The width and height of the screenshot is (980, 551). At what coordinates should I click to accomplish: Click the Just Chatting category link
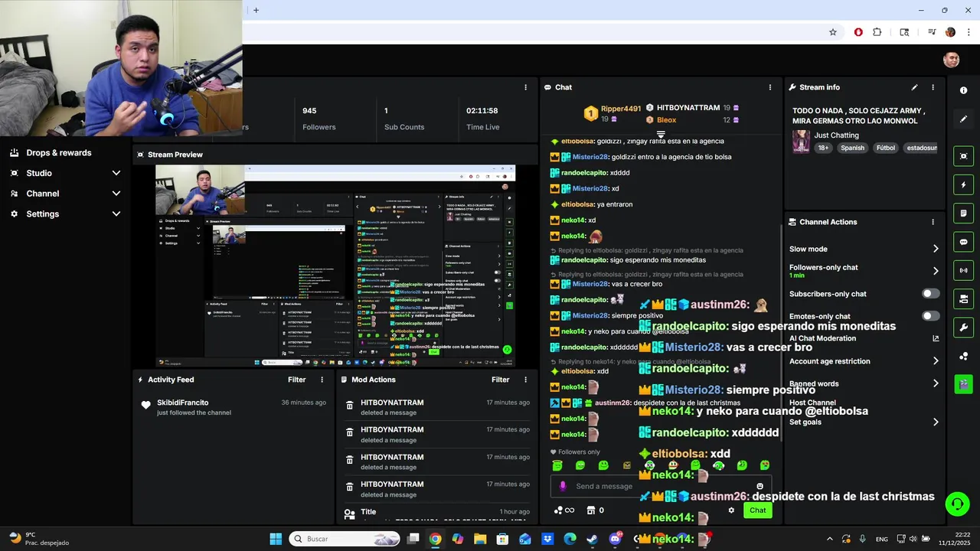(836, 135)
